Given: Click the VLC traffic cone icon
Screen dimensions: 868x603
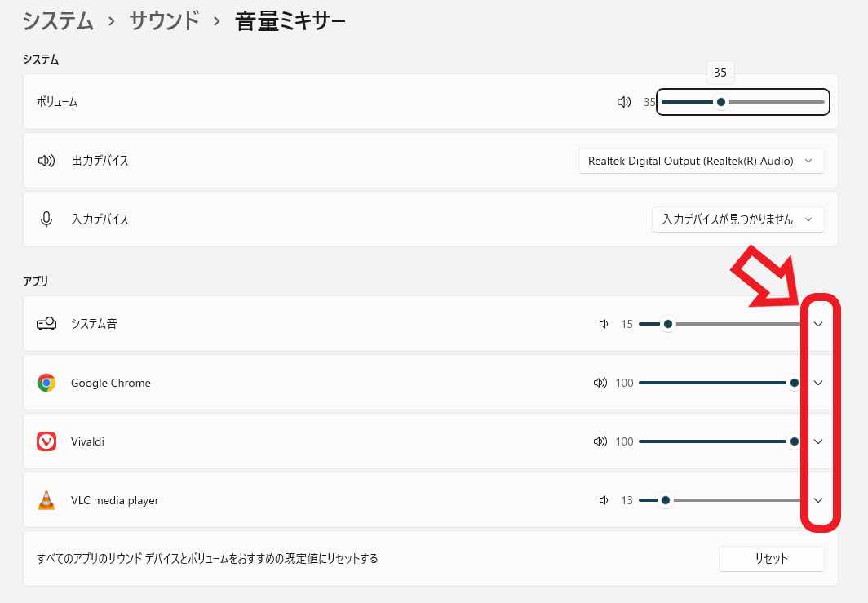Looking at the screenshot, I should pos(46,500).
